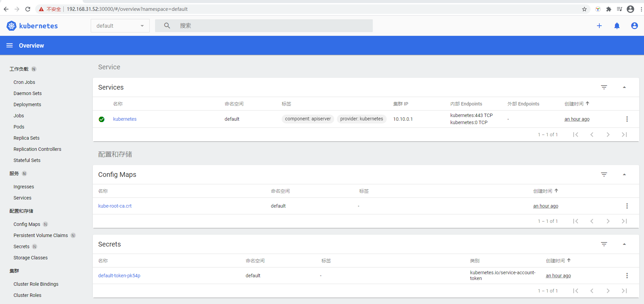Click the insecure site warning icon
Image resolution: width=644 pixels, height=304 pixels.
click(41, 9)
